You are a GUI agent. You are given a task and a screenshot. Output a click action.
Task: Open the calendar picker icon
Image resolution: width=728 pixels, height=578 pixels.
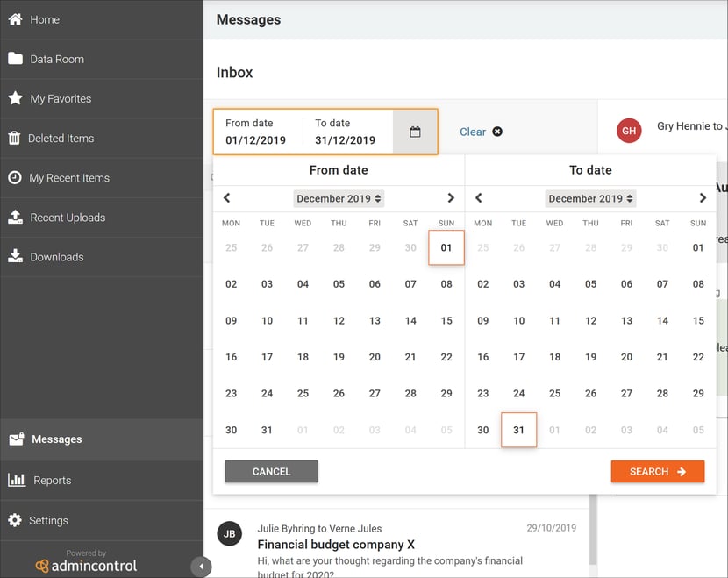pyautogui.click(x=415, y=132)
